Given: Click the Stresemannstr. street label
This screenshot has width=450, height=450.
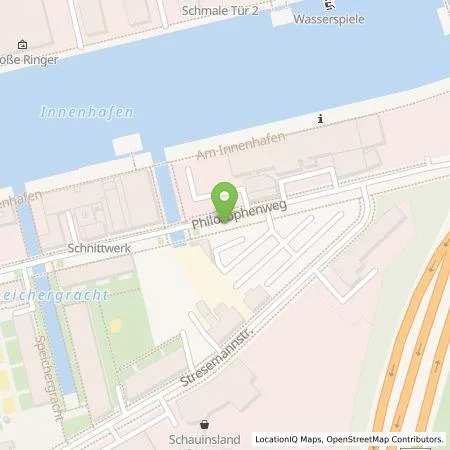Looking at the screenshot, I should pos(216,357).
